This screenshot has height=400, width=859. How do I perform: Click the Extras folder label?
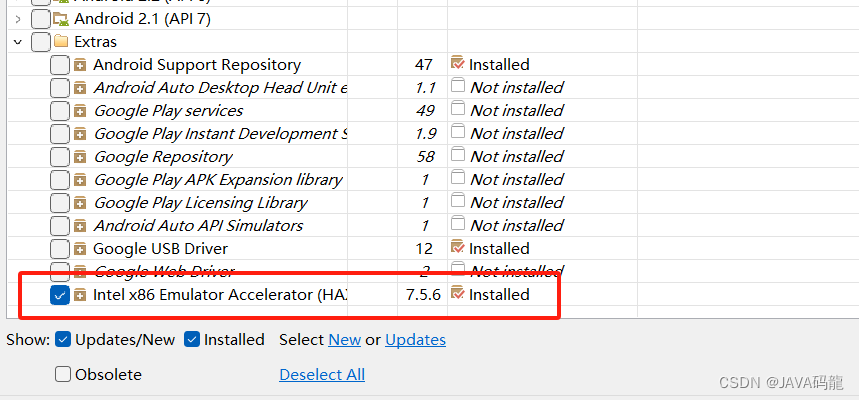[95, 42]
